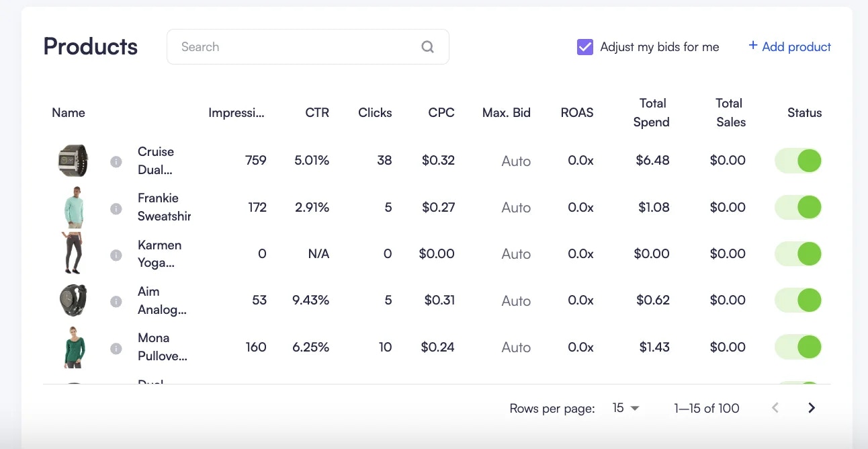Click the info icon for Aim Analog

pyautogui.click(x=116, y=300)
